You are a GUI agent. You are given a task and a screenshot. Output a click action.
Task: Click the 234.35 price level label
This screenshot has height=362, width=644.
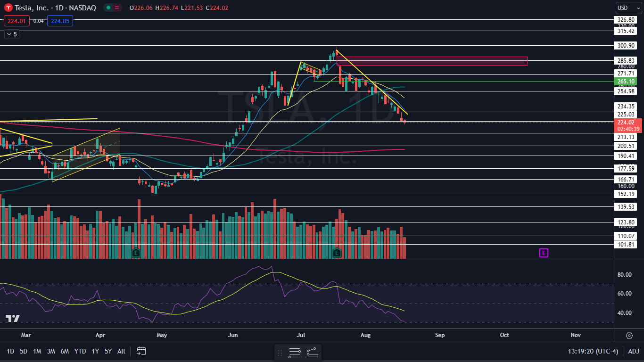click(627, 106)
